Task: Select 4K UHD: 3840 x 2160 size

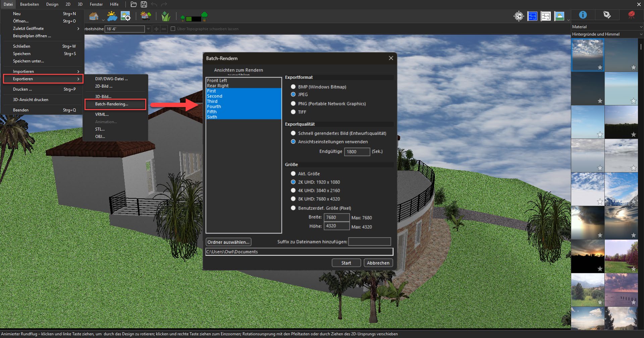Action: (293, 190)
